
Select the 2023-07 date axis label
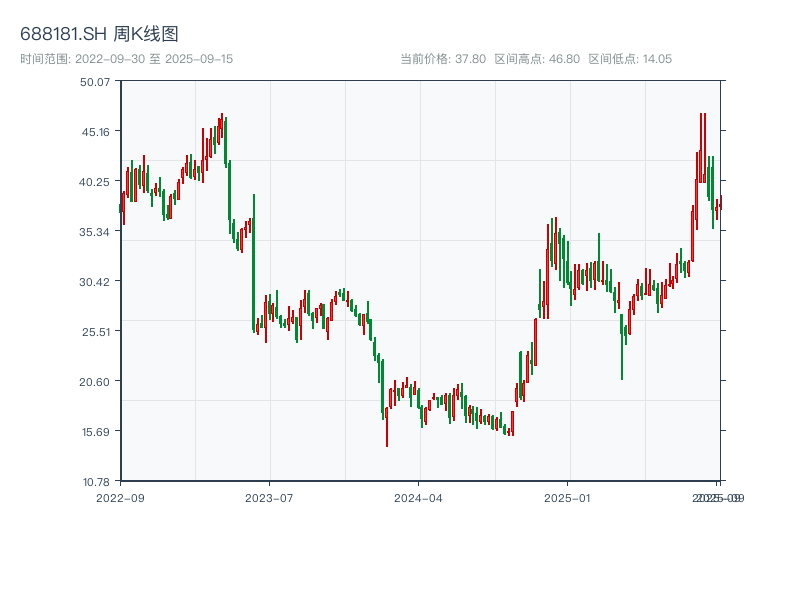click(269, 497)
